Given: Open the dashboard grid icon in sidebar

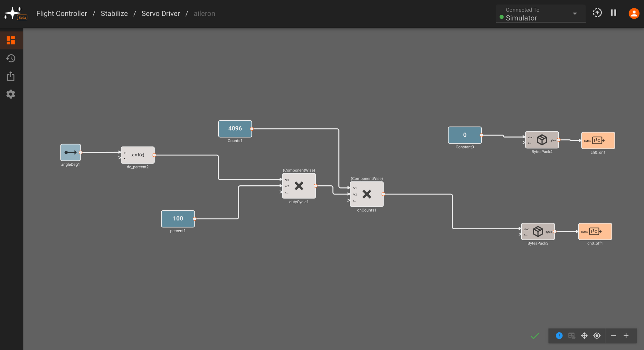Looking at the screenshot, I should click(x=11, y=41).
